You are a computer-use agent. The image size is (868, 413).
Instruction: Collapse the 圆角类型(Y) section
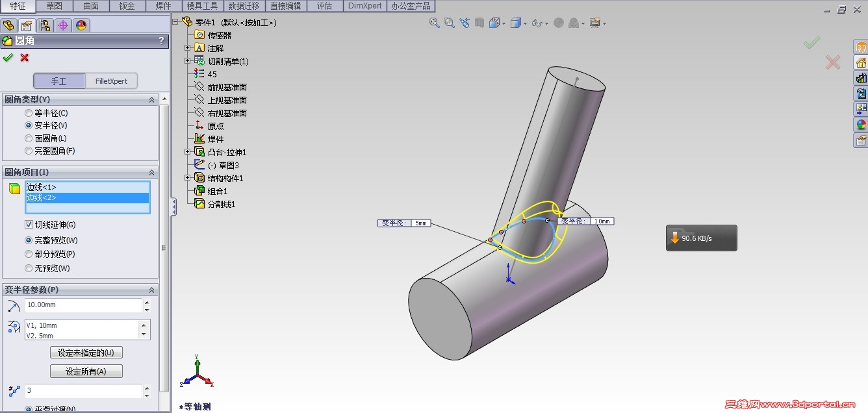152,99
